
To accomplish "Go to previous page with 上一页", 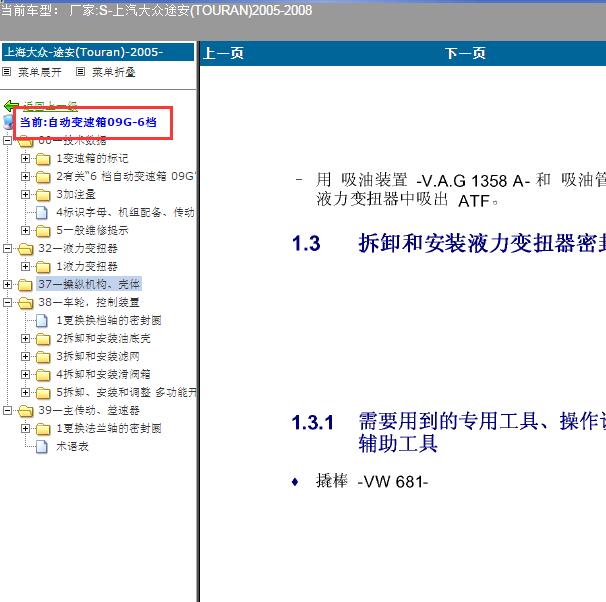I will pos(223,53).
